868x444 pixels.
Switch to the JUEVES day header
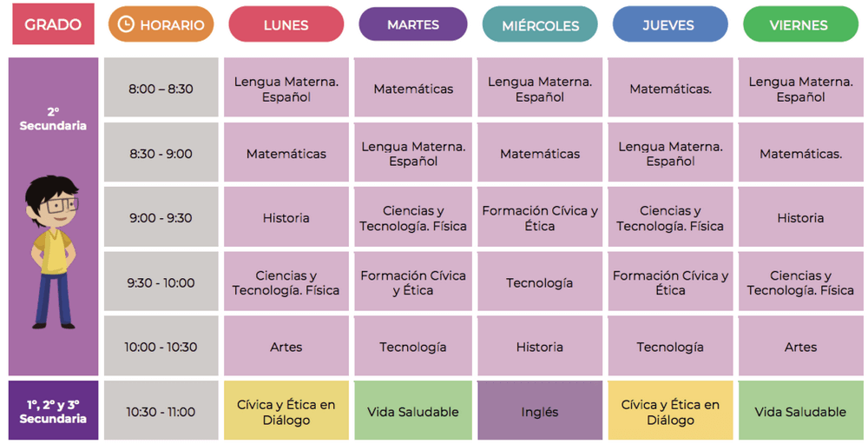[x=669, y=25]
